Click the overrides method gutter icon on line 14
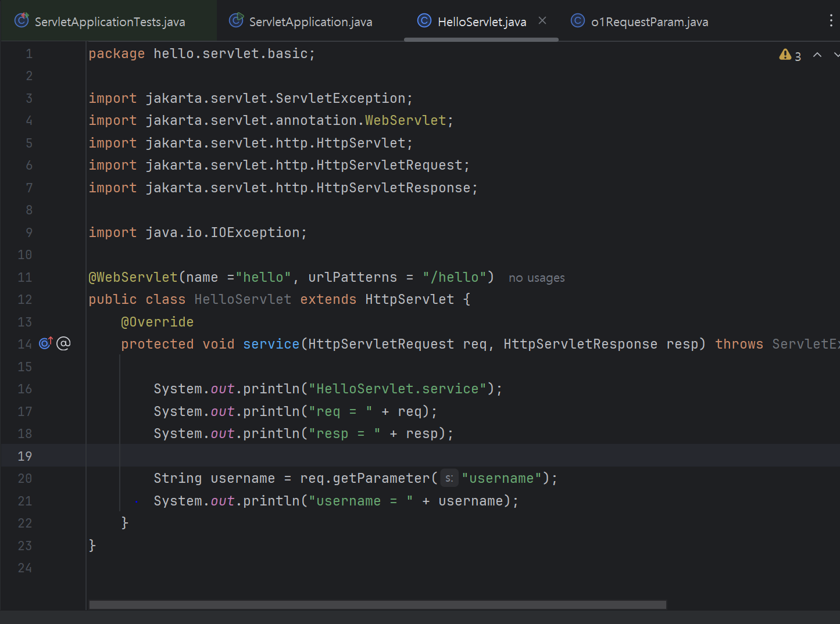Image resolution: width=840 pixels, height=624 pixels. (46, 343)
